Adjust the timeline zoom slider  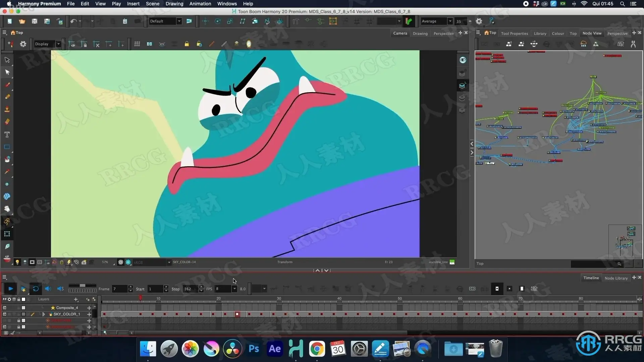(117, 333)
